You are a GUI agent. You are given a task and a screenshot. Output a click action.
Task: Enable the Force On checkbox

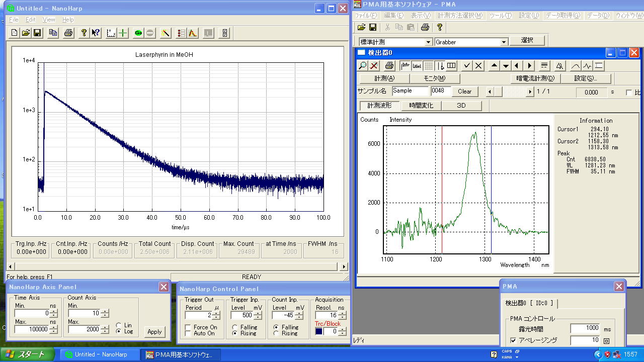point(188,327)
